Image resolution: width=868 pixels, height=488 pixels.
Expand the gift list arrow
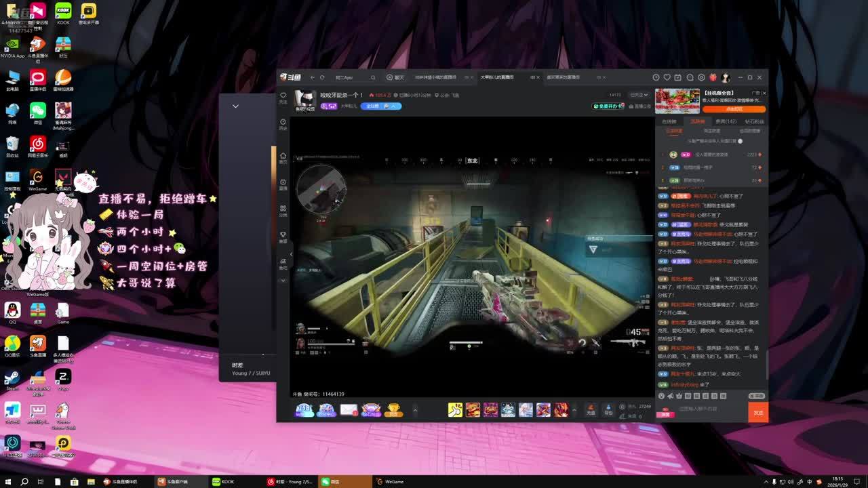[x=574, y=409]
